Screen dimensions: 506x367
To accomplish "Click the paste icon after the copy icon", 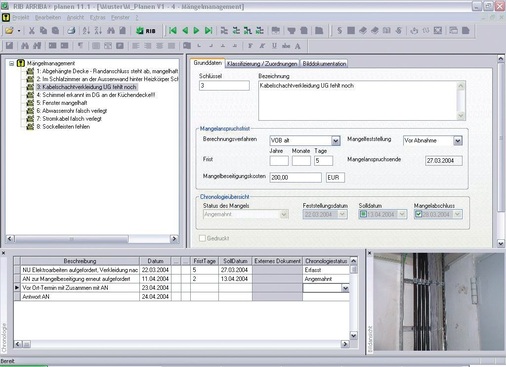I will 55,31.
